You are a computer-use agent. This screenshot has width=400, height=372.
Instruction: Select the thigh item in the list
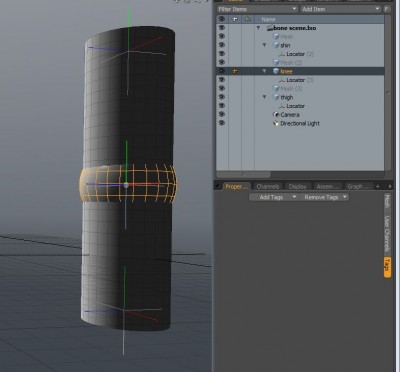click(x=300, y=97)
